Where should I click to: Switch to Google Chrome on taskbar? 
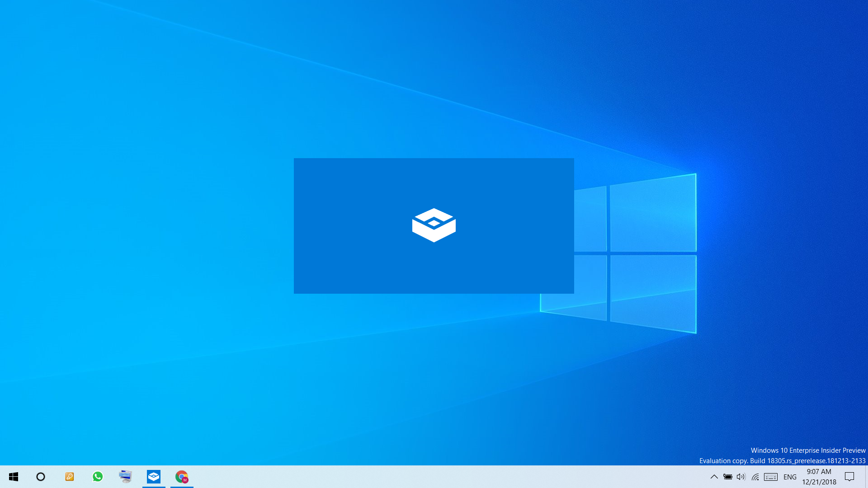(182, 477)
